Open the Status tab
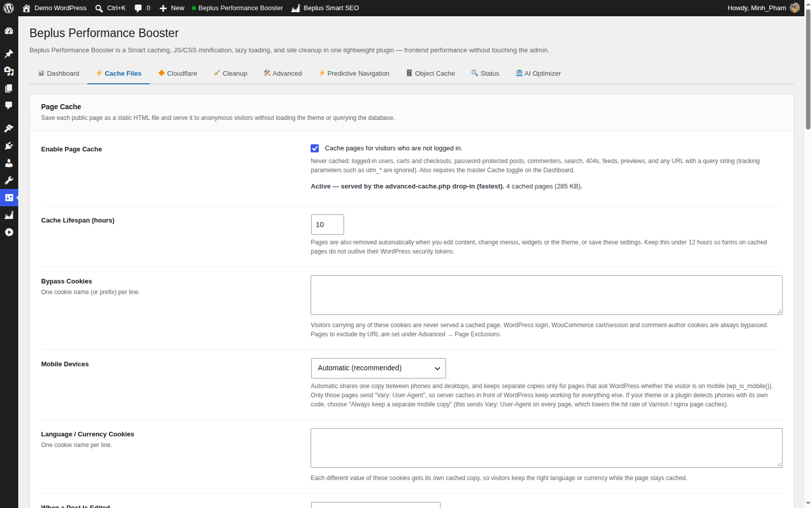The height and width of the screenshot is (508, 812). coord(485,74)
